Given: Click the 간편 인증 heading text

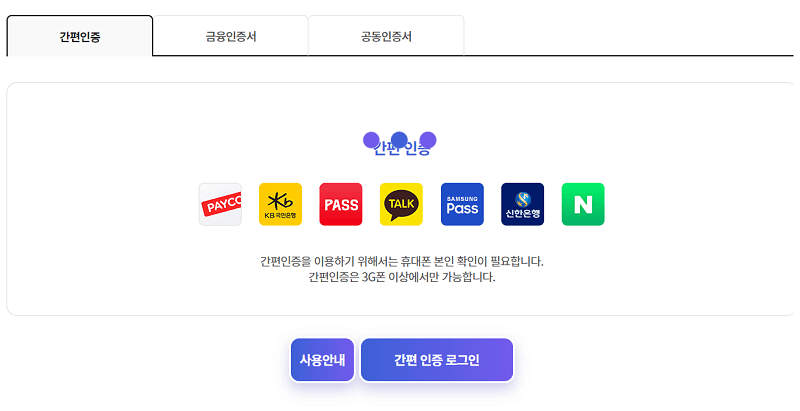Looking at the screenshot, I should (402, 148).
